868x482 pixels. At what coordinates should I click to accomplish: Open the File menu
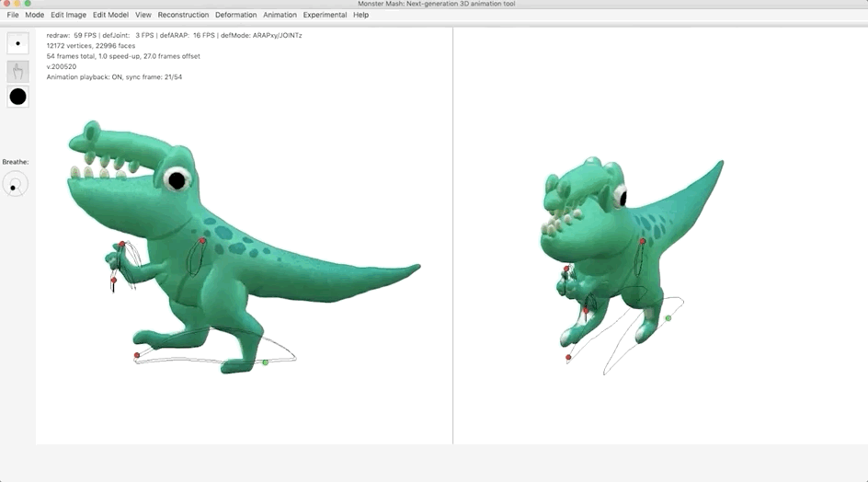(13, 15)
